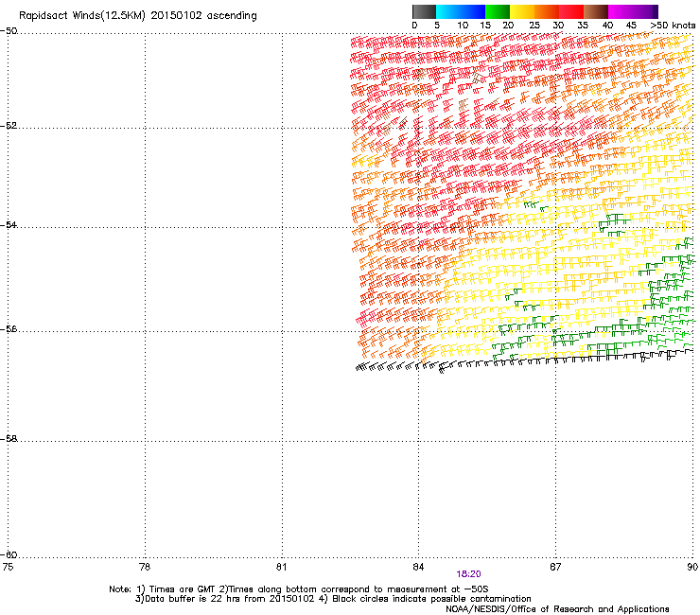Click the '-60' latitude axis label
The height and width of the screenshot is (615, 700).
pos(9,554)
